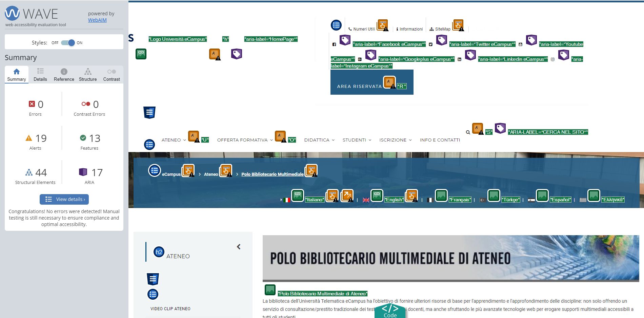
Task: Expand the ISCRIZIONE menu
Action: (396, 140)
